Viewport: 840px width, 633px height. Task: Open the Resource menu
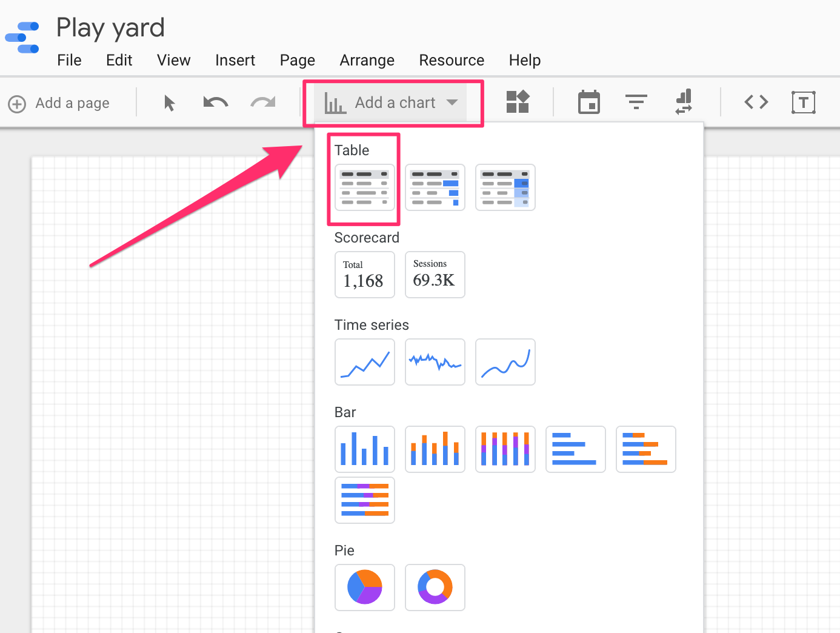tap(452, 60)
